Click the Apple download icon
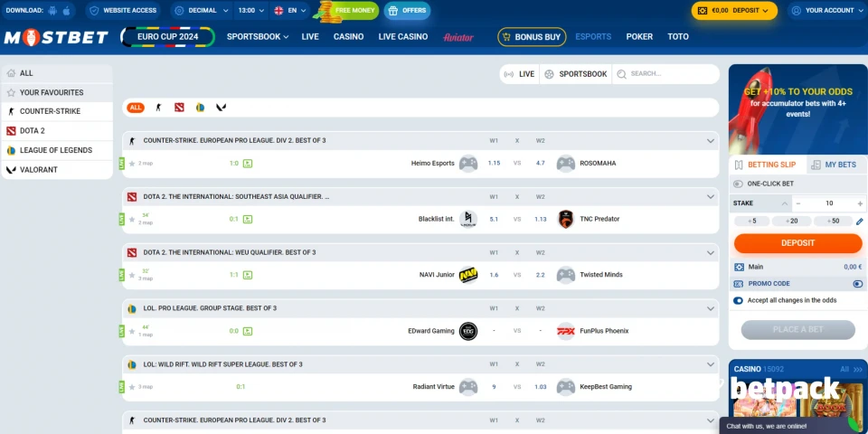The width and height of the screenshot is (868, 434). (67, 11)
